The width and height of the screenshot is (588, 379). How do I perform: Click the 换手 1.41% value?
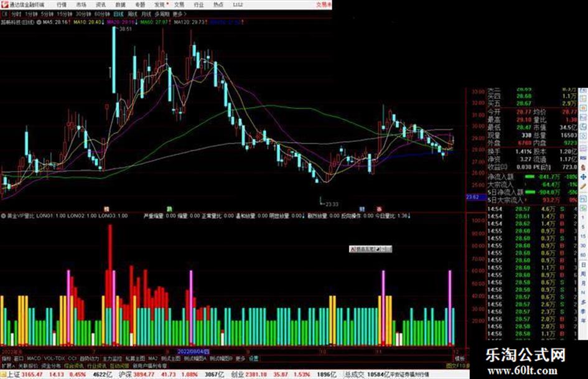tap(523, 152)
